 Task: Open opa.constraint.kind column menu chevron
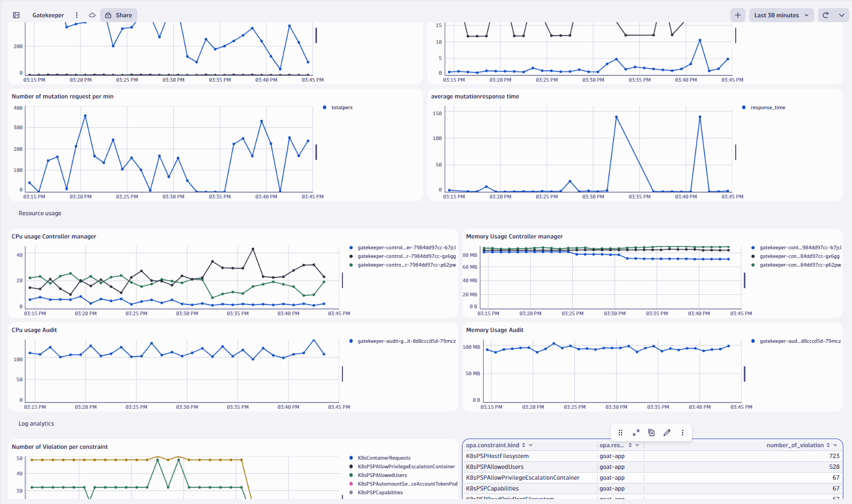coord(531,445)
